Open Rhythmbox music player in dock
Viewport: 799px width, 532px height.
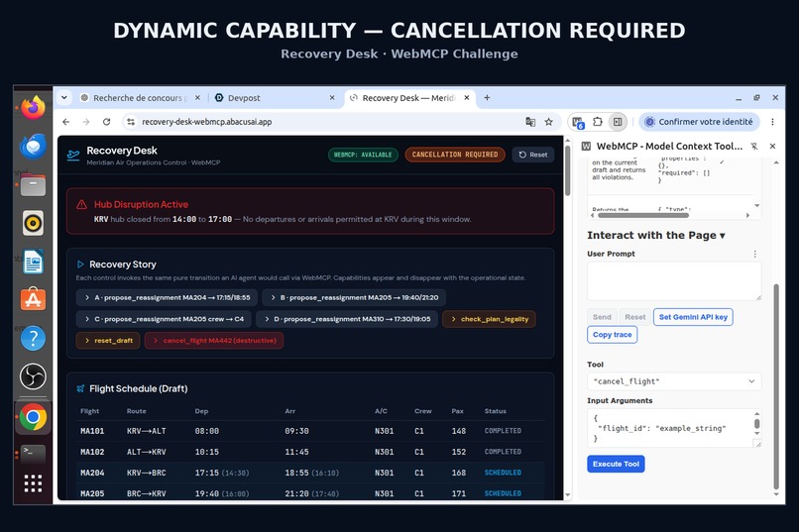pyautogui.click(x=33, y=224)
